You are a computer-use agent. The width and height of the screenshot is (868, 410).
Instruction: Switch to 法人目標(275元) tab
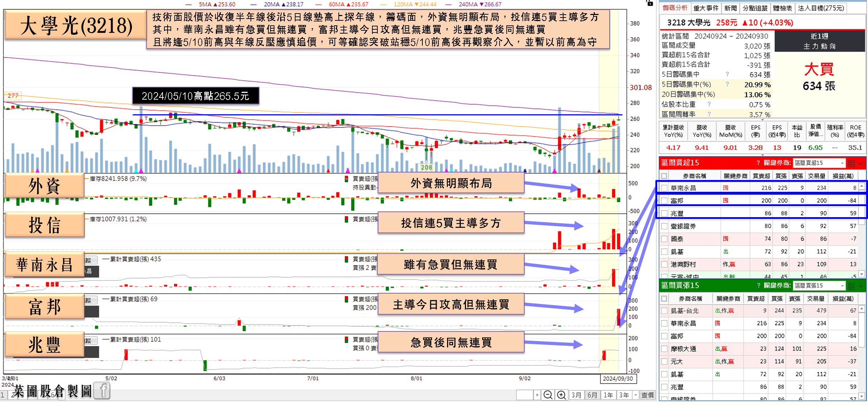[x=821, y=8]
